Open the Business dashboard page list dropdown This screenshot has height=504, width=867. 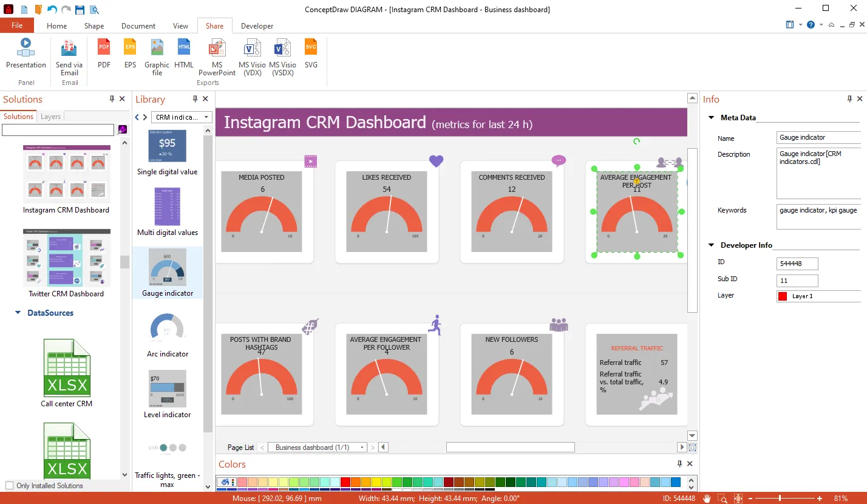pos(361,447)
